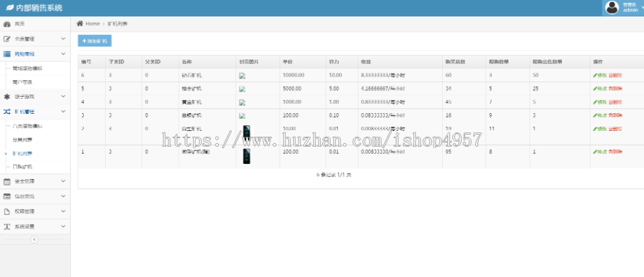Delete the miner priced 5000.00
644x277 pixels.
[x=615, y=89]
